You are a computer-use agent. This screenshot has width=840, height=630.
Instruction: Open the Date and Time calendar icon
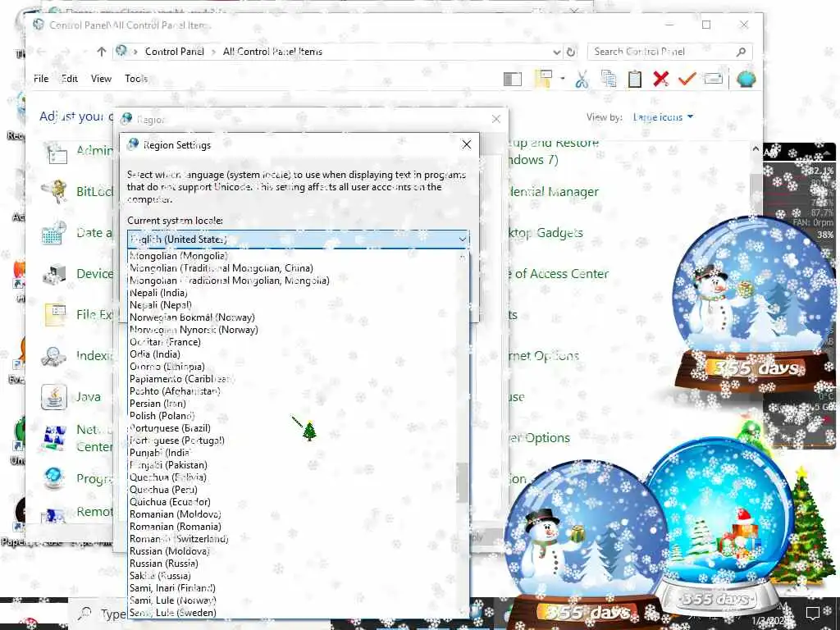pyautogui.click(x=54, y=232)
